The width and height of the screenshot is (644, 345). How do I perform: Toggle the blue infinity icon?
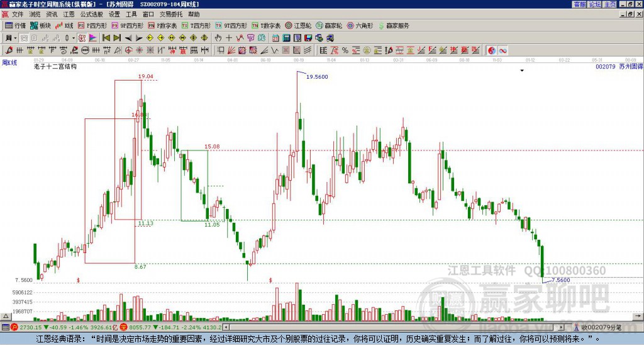[502, 50]
